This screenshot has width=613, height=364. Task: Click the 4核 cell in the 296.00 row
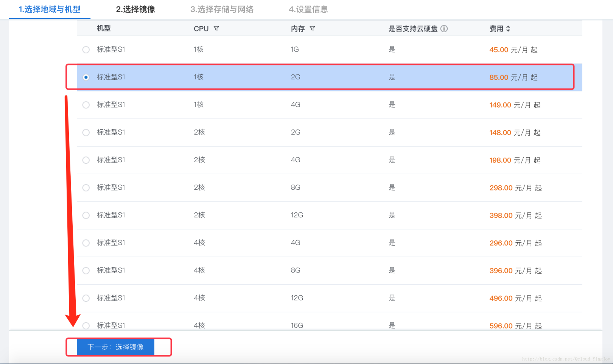tap(199, 243)
